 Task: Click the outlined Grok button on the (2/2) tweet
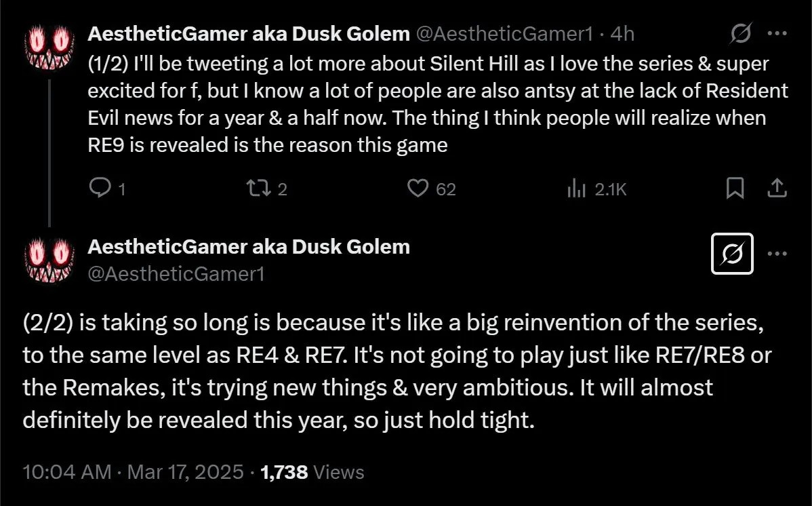point(732,254)
